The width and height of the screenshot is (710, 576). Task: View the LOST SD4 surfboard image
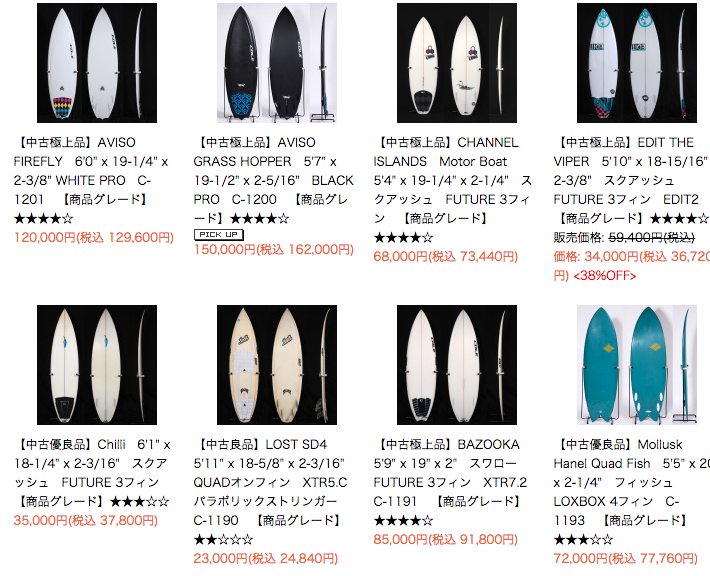pyautogui.click(x=277, y=365)
